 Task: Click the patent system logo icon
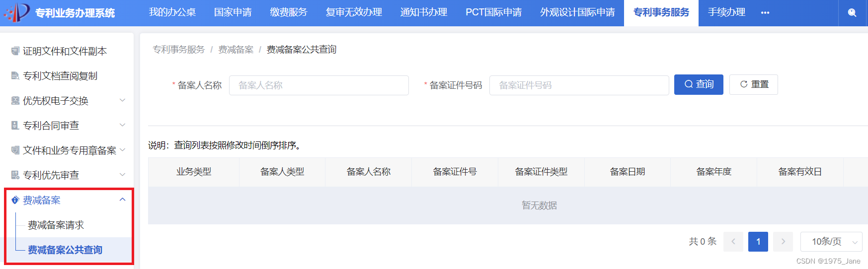point(17,12)
